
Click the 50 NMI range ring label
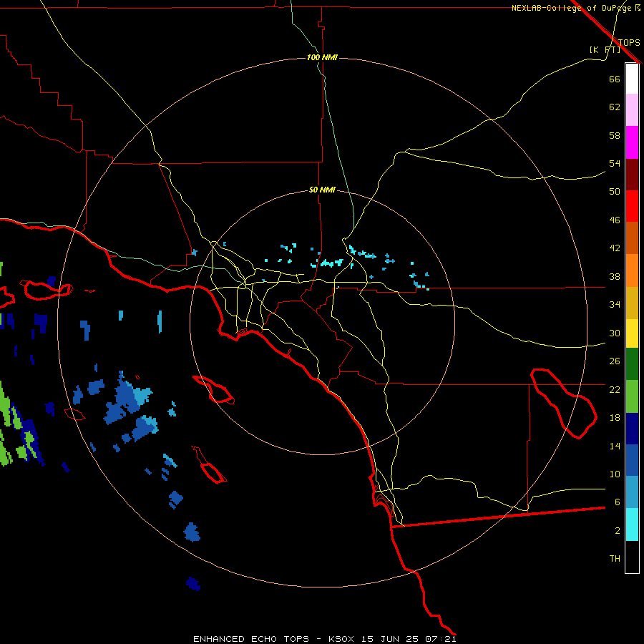tap(322, 190)
